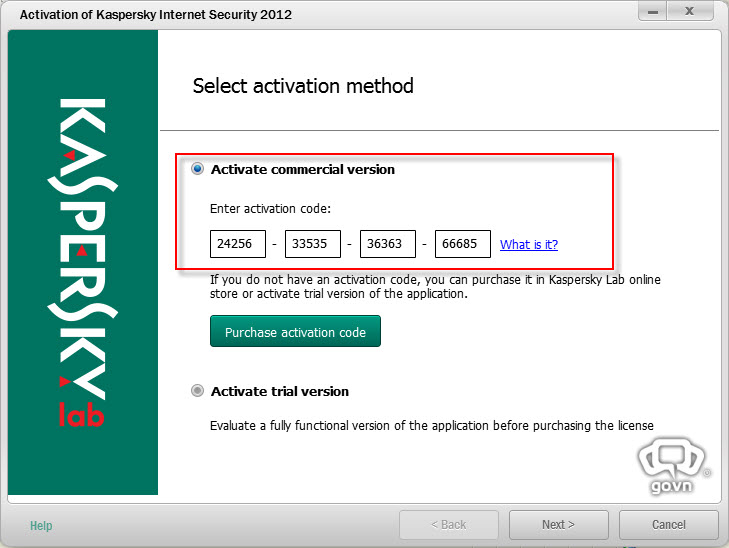Open the What is it? link
Screen dimensions: 729x548
coord(529,244)
